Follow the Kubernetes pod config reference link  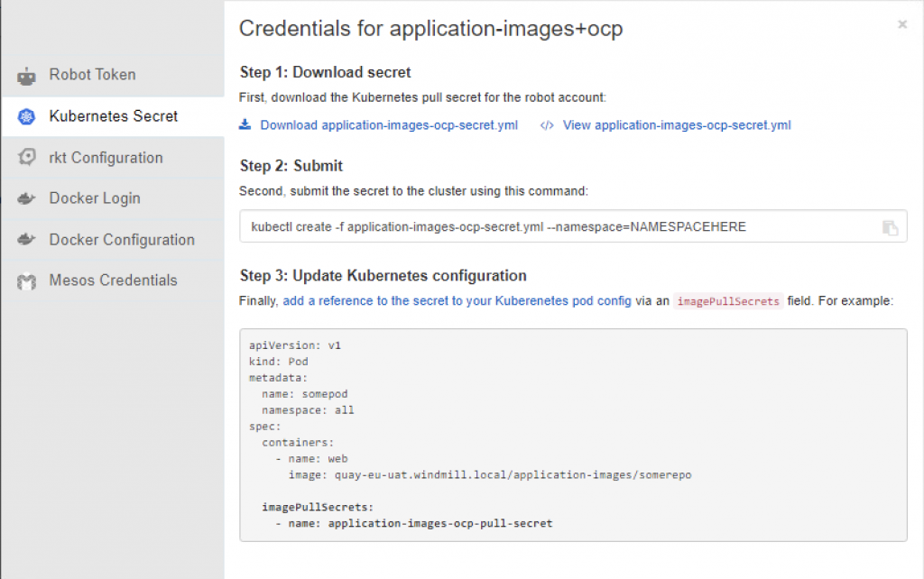tap(457, 301)
